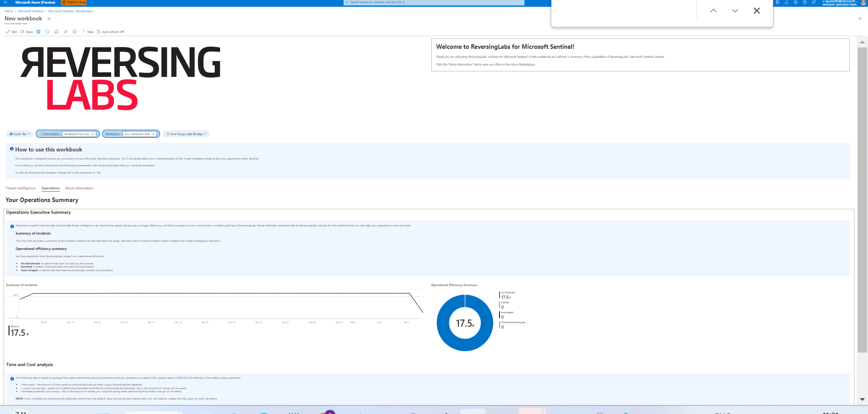Image resolution: width=868 pixels, height=414 pixels.
Task: Click the blue donut chart showing 17.5K
Action: [x=465, y=323]
